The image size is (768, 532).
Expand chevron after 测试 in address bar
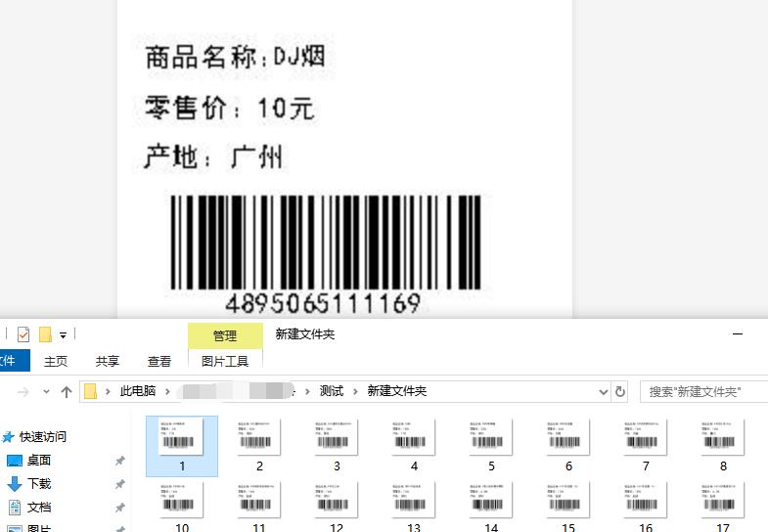355,391
